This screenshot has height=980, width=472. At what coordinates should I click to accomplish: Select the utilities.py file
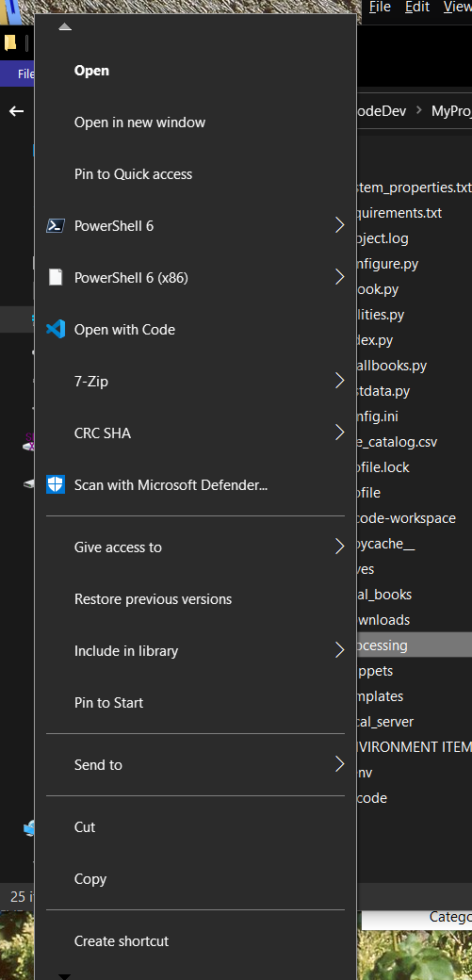coord(381,315)
